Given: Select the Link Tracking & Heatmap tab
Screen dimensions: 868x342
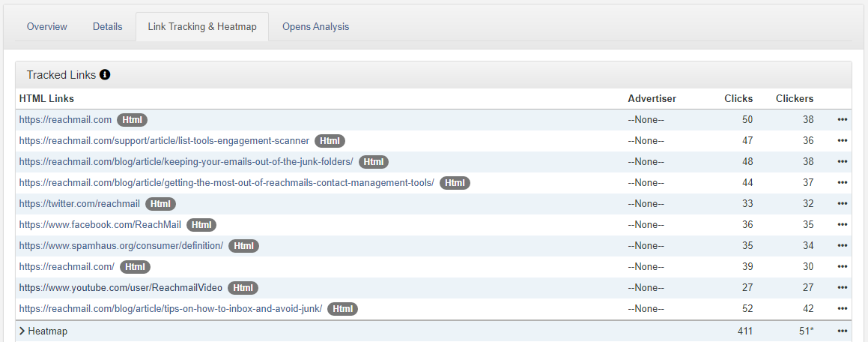Looking at the screenshot, I should [x=202, y=27].
